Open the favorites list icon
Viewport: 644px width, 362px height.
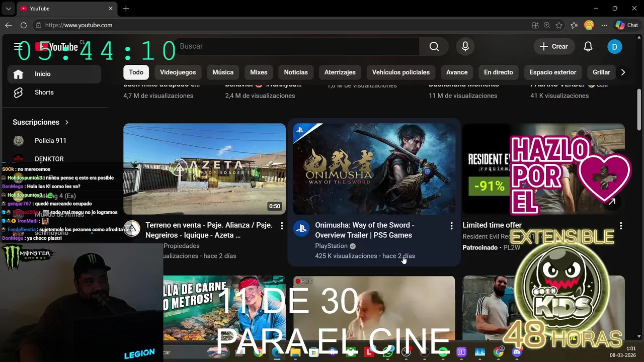point(574,25)
